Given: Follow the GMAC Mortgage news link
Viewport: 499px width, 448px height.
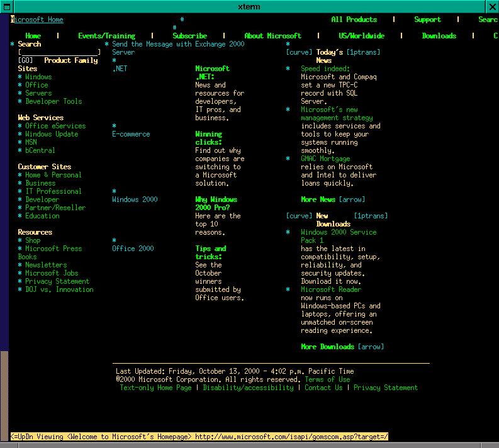Looking at the screenshot, I should pyautogui.click(x=325, y=159).
